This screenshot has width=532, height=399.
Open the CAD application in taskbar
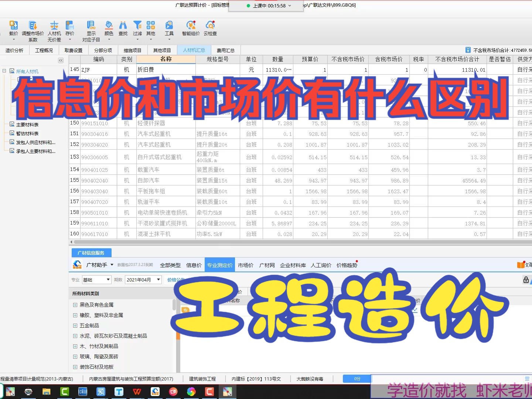pyautogui.click(x=83, y=392)
